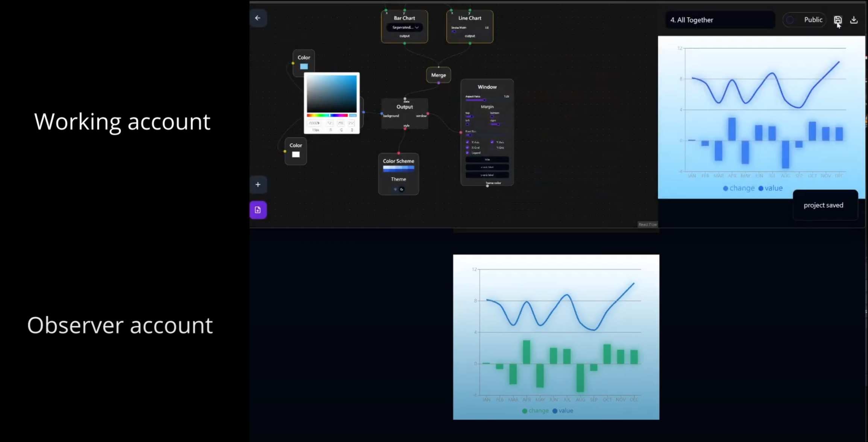Uncheck the Legend checkbox

[467, 153]
